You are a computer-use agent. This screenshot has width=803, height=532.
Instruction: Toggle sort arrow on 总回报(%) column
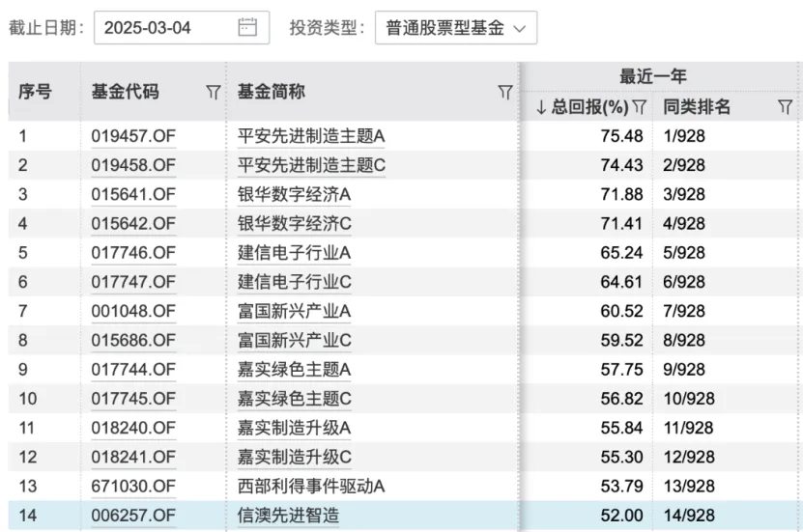[542, 107]
